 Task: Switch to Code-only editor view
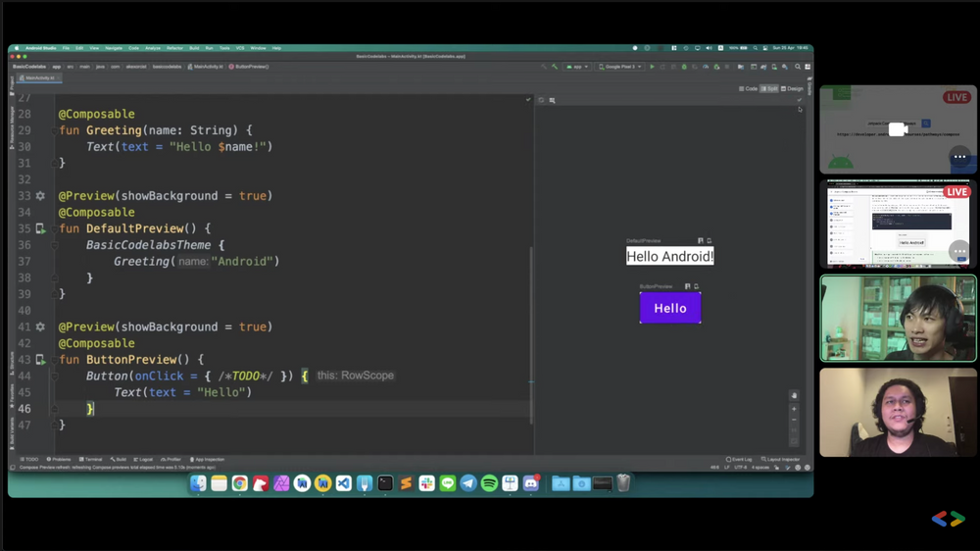[749, 88]
